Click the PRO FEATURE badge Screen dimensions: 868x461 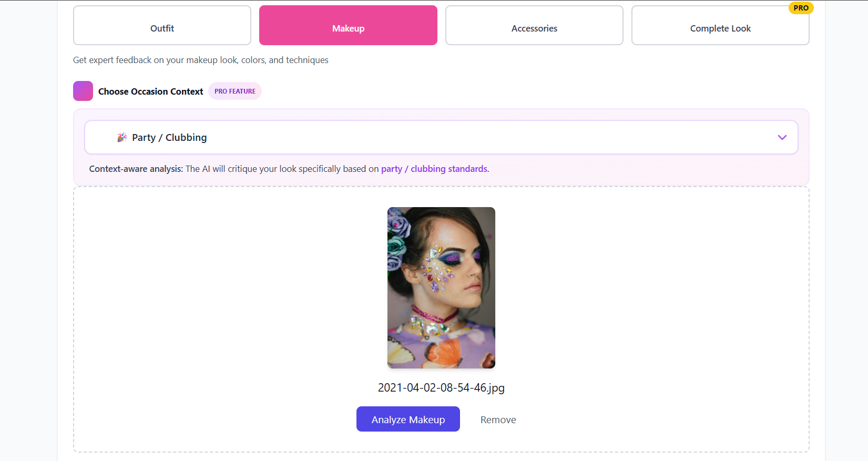(234, 90)
